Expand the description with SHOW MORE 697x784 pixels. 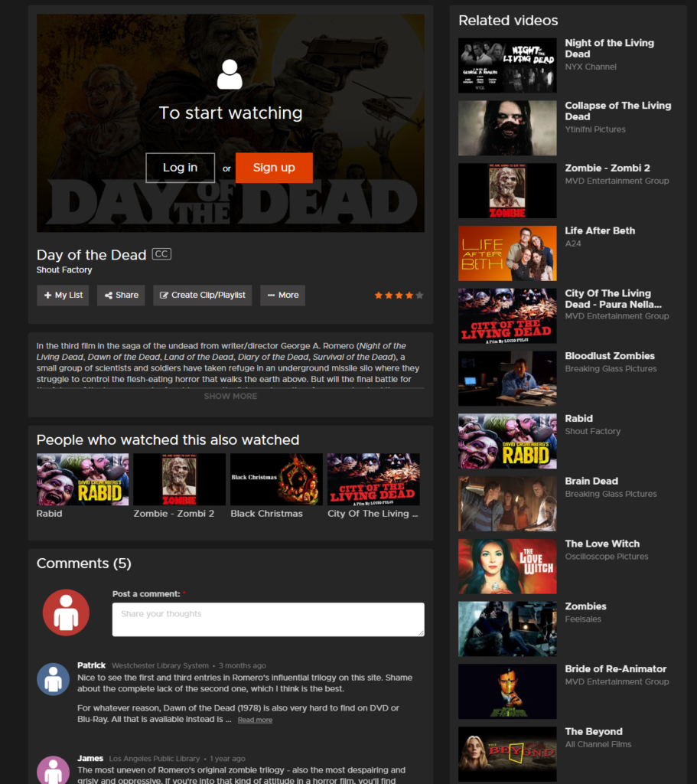point(230,396)
